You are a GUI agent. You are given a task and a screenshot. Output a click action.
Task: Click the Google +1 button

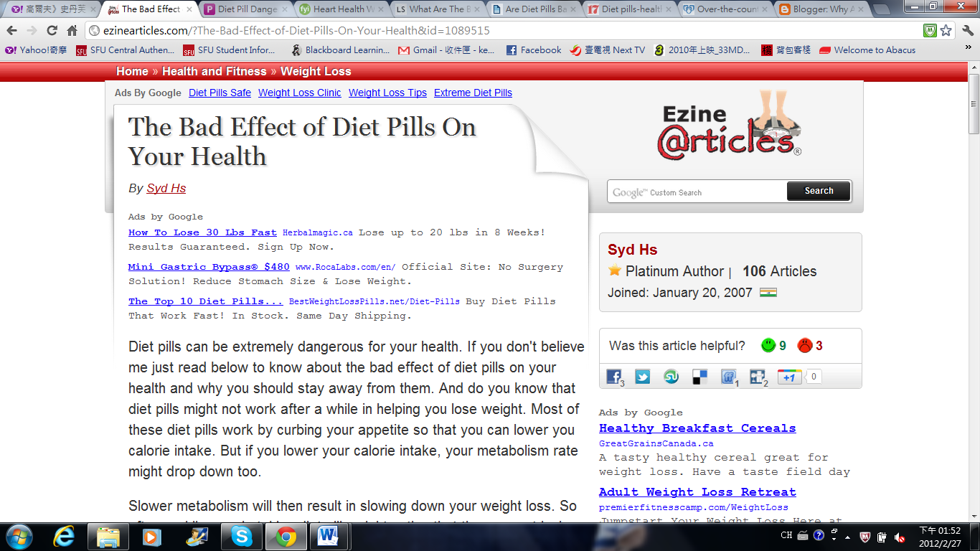[x=789, y=376]
